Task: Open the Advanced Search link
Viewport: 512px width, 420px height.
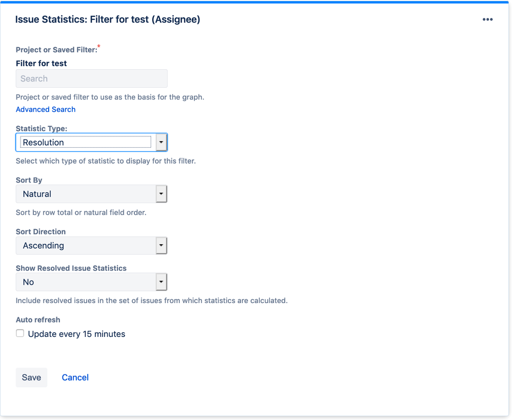Action: pos(46,109)
